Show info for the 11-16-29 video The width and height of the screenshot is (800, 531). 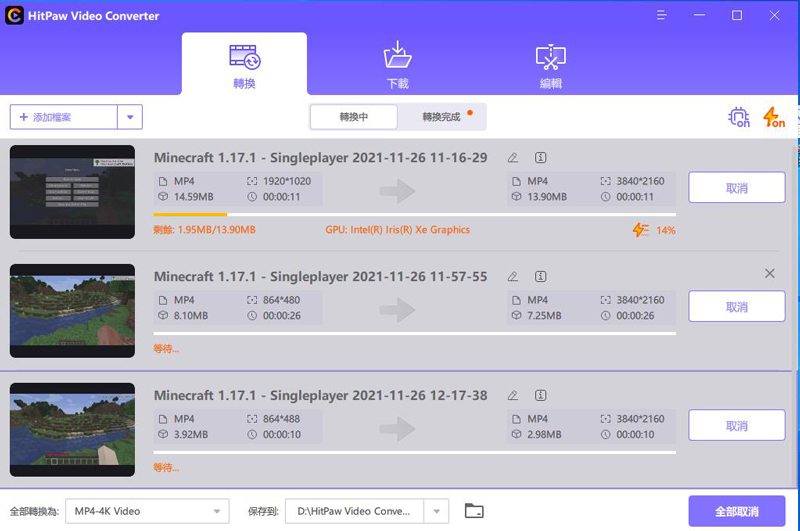coord(540,158)
